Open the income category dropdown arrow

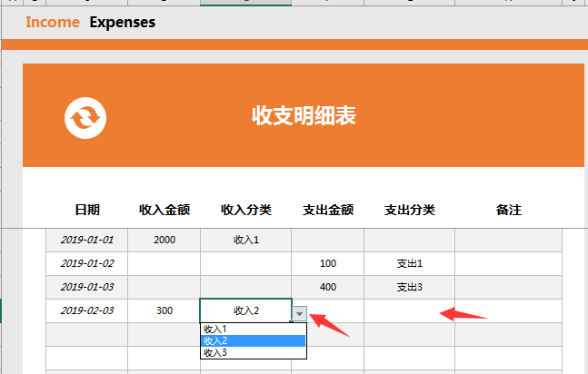click(299, 314)
